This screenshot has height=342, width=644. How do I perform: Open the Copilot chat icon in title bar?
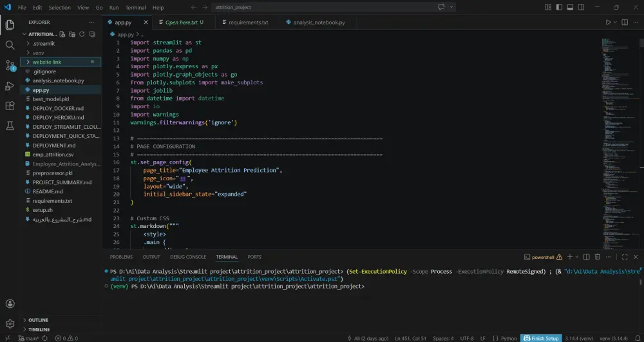click(442, 7)
